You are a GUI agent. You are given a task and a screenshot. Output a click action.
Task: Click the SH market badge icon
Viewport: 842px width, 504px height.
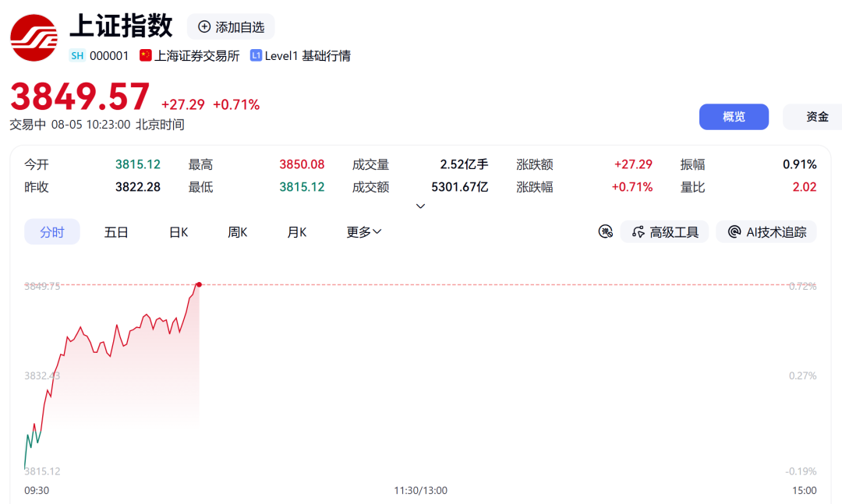[x=77, y=56]
